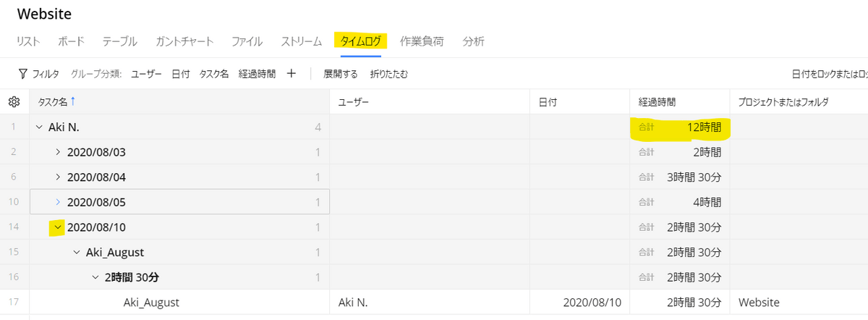
Task: Open the 作業負荷 tab
Action: tap(423, 41)
